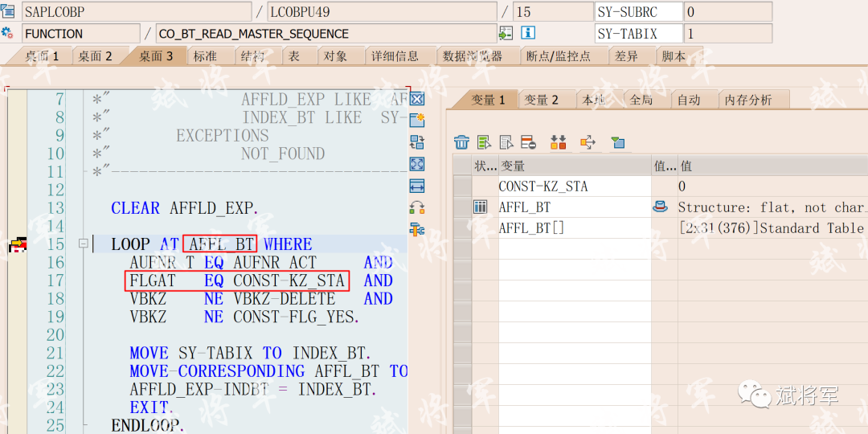This screenshot has height=434, width=868.
Task: Click the ENDLOOP. statement line
Action: tap(148, 425)
